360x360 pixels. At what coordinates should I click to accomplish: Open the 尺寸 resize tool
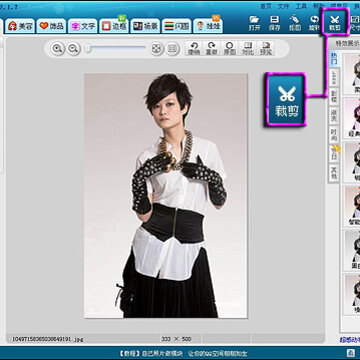(x=355, y=23)
